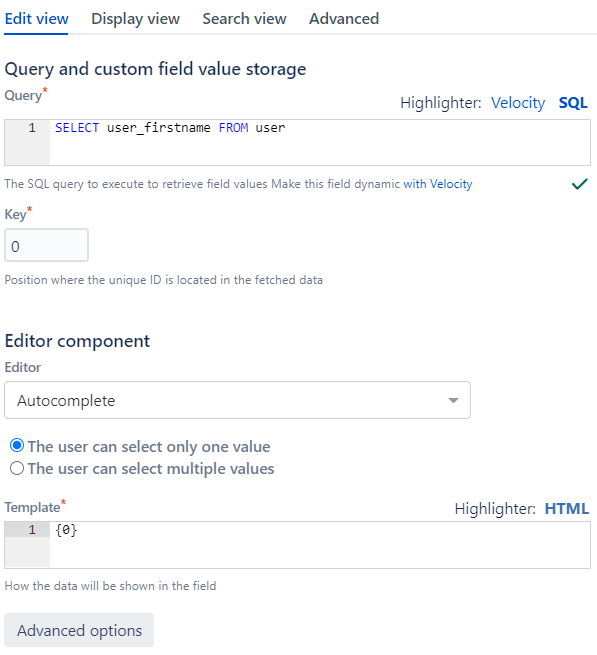
Task: Click line number 1 in Query gutter
Action: (32, 128)
